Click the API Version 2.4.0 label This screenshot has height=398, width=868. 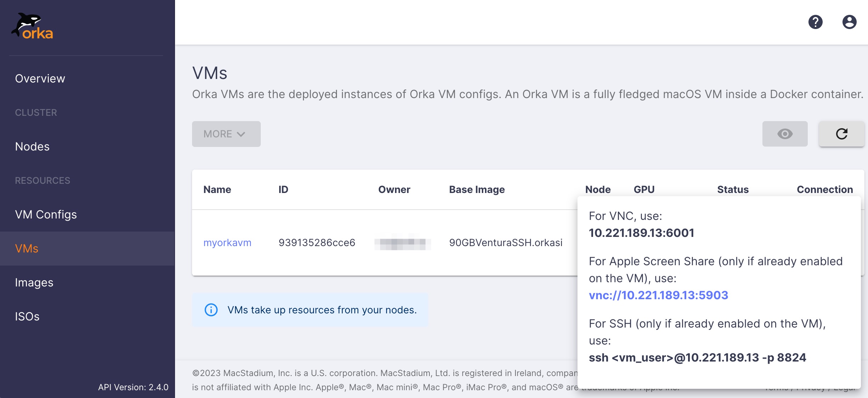pos(133,387)
